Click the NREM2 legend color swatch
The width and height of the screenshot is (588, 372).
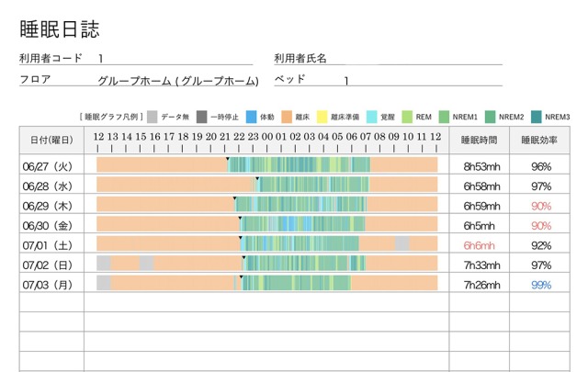490,117
